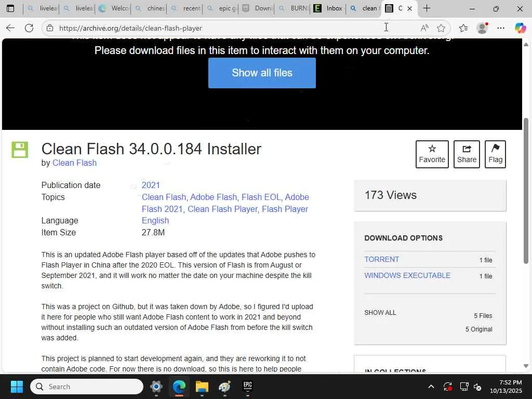Click the page vertical scrollbar thumb
Image resolution: width=532 pixels, height=399 pixels.
(x=526, y=191)
